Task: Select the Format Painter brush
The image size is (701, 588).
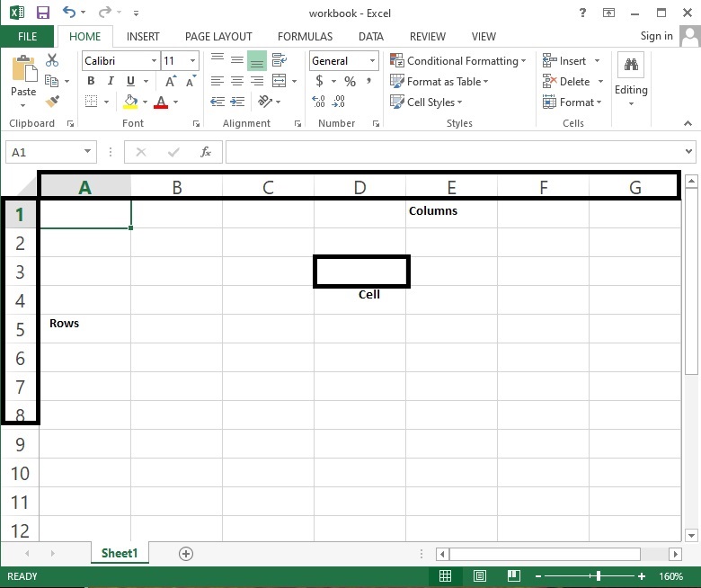Action: tap(52, 102)
